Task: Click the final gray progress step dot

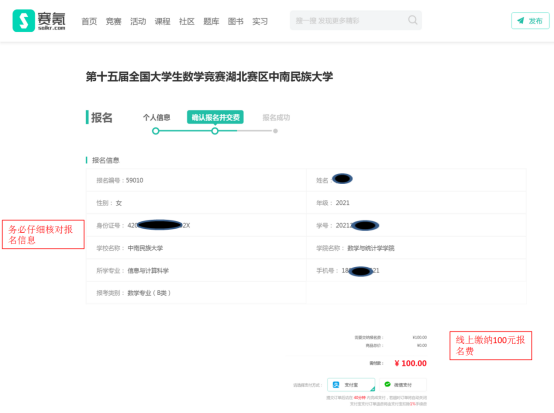Action: 275,131
